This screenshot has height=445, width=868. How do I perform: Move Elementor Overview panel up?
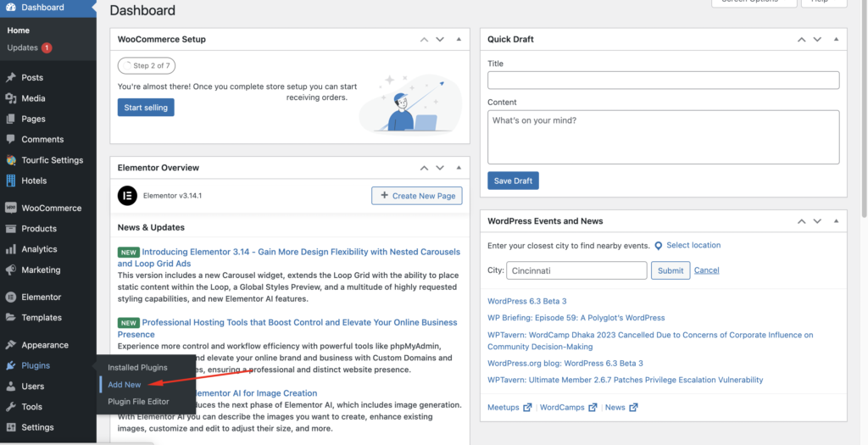coord(424,168)
